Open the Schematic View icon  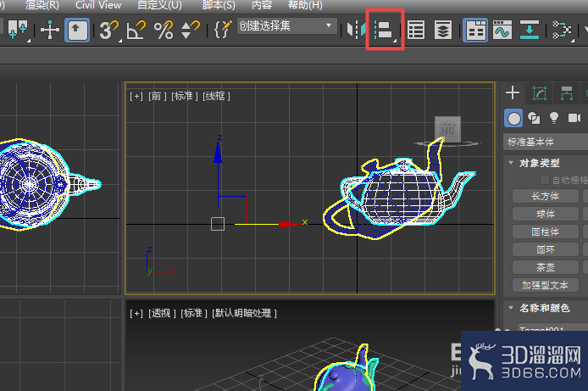pos(562,30)
